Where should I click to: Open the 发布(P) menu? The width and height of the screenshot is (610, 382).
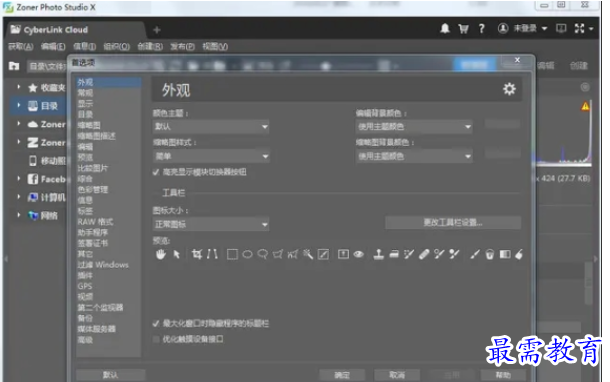click(182, 47)
